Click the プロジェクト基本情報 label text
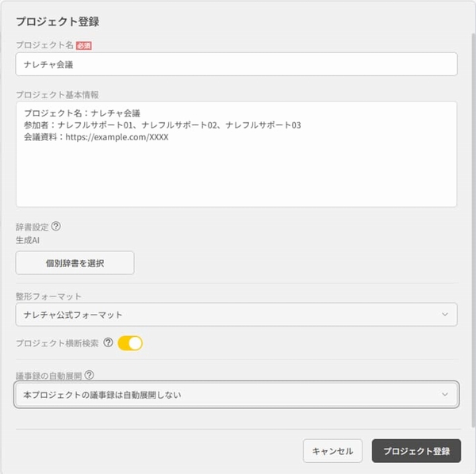 click(x=56, y=95)
